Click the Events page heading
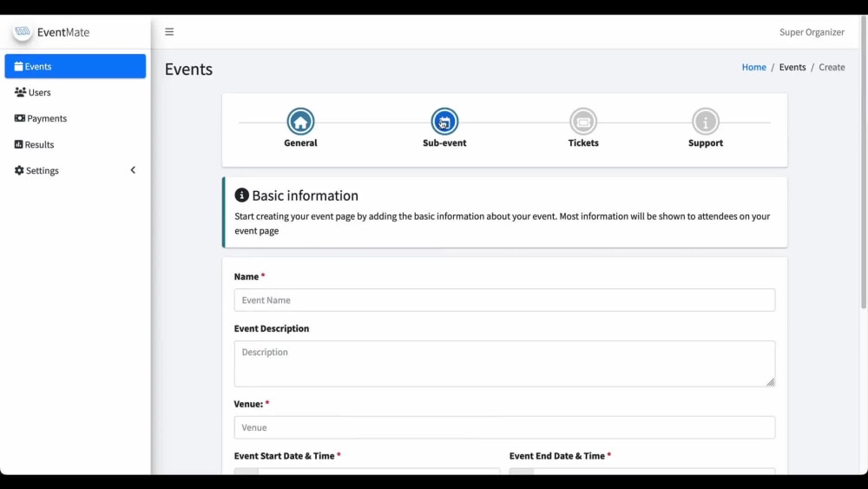Image resolution: width=868 pixels, height=489 pixels. click(x=188, y=69)
